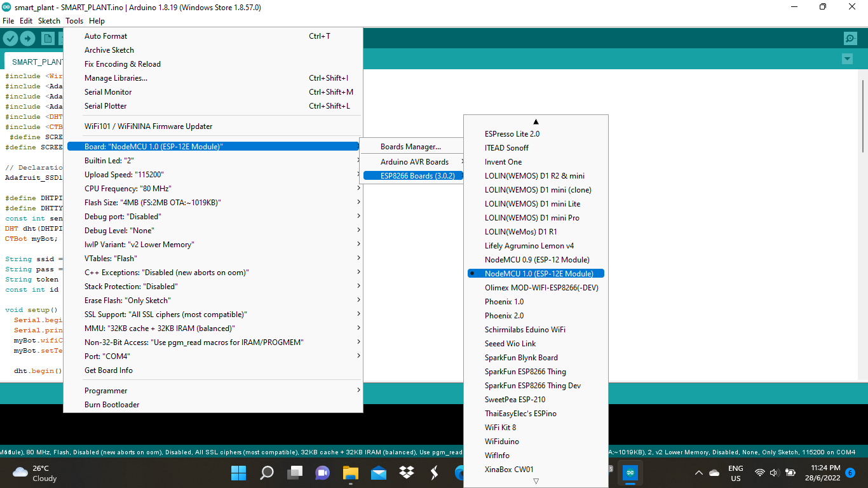
Task: Expand Debug port: "Disabled" submenu
Action: [x=214, y=217]
